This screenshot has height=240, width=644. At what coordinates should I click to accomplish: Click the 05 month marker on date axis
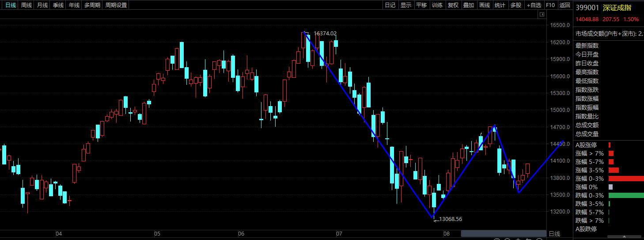[157, 233]
